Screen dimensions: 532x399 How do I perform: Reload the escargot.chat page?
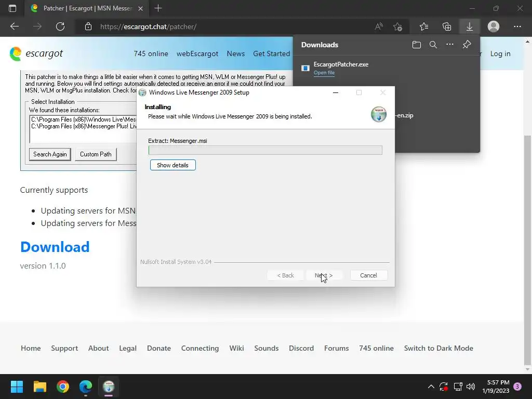pyautogui.click(x=60, y=26)
